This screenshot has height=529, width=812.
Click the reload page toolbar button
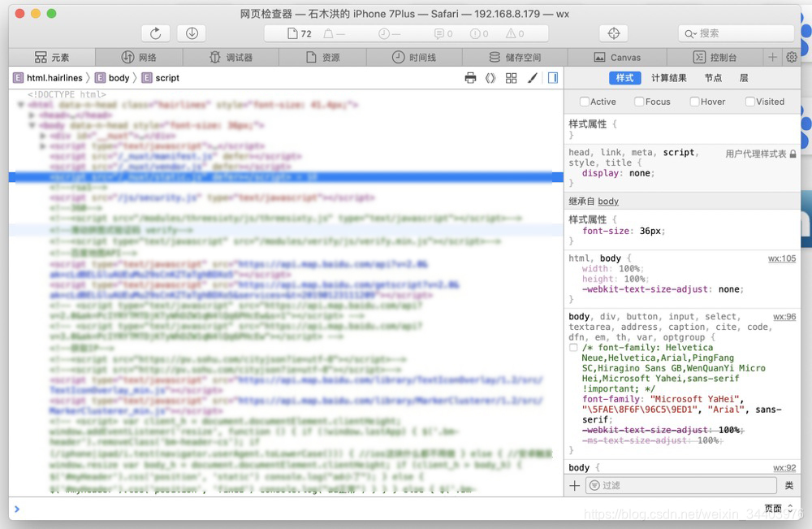click(x=155, y=33)
